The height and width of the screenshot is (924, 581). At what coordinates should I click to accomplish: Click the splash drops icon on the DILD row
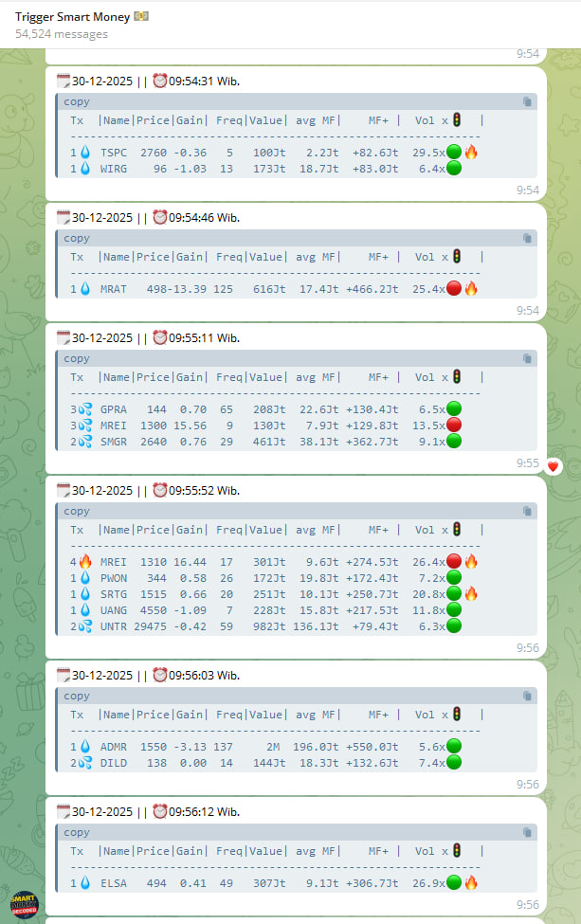(85, 763)
